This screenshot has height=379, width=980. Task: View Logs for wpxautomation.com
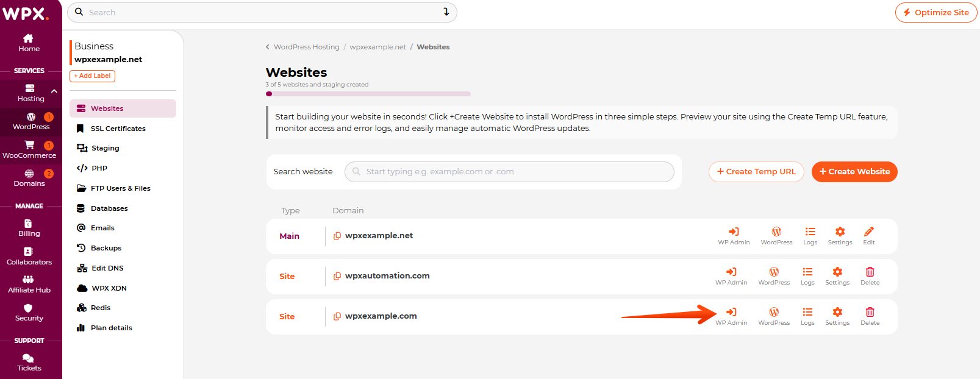[807, 275]
